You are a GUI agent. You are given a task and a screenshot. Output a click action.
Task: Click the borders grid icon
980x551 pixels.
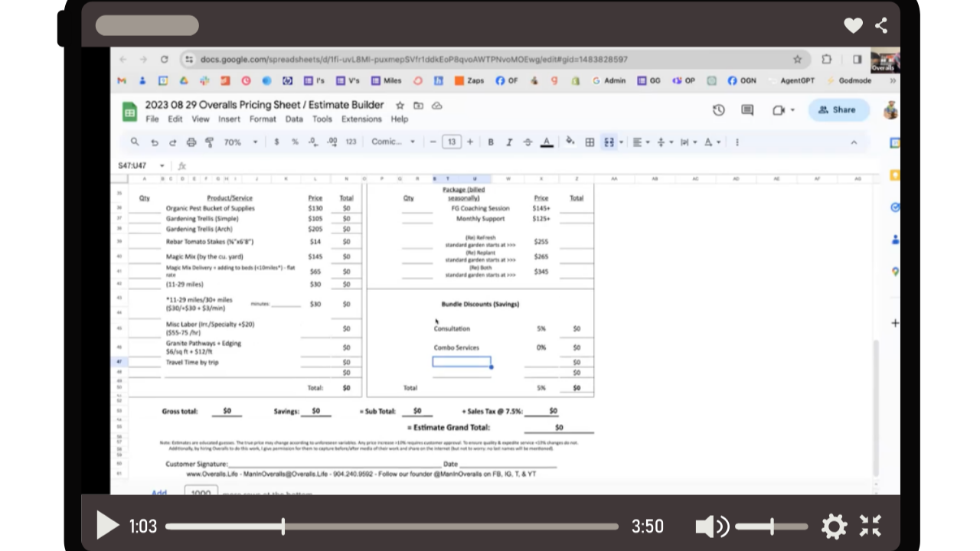coord(590,142)
